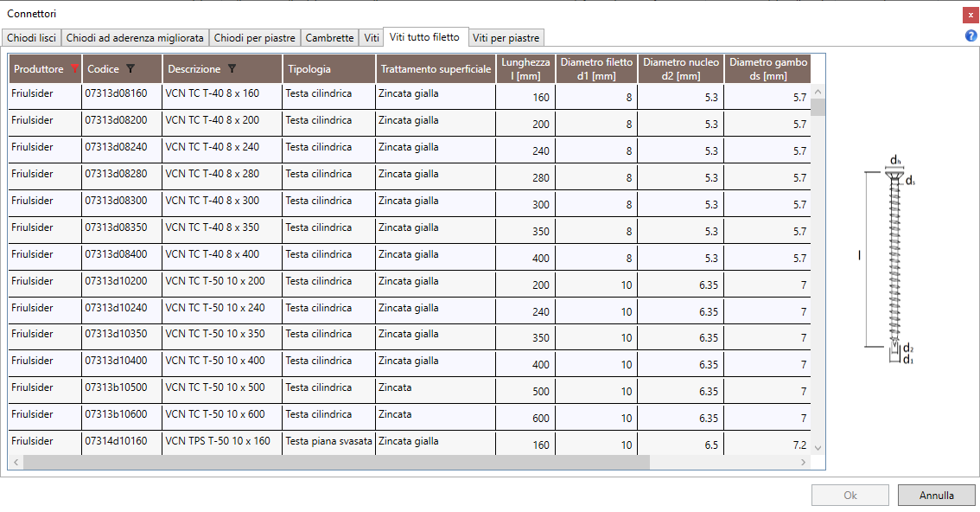
Task: Click the horizontal scrollbar thumb
Action: point(336,462)
